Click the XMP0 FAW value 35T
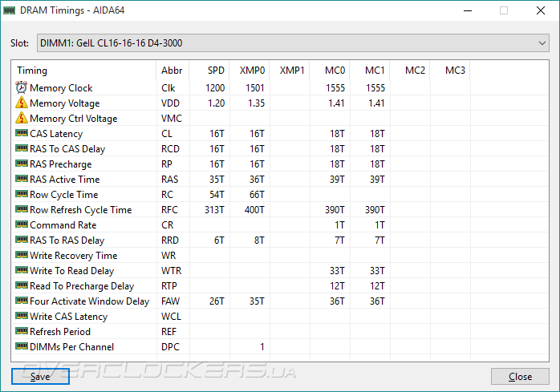 tap(257, 301)
